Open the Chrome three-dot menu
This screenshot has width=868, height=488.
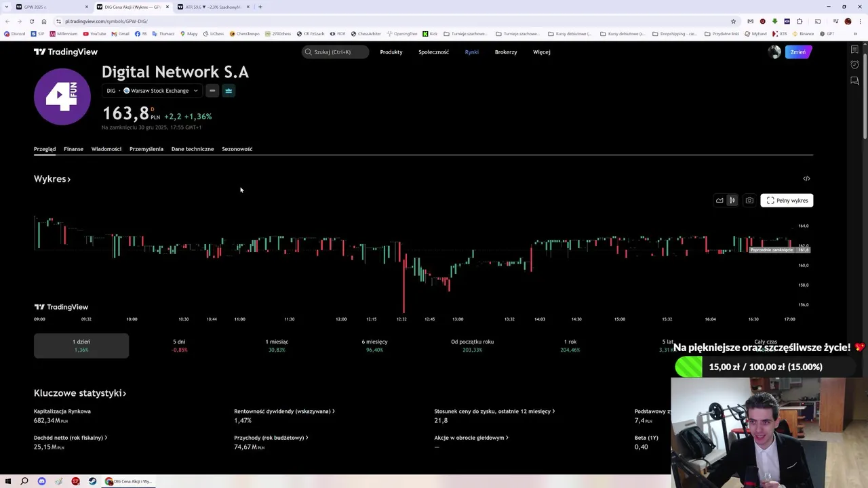[x=859, y=21]
